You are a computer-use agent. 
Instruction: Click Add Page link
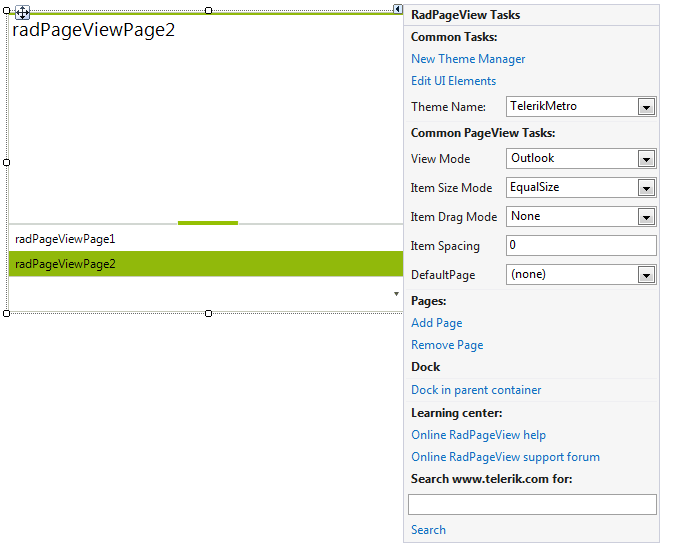click(437, 323)
